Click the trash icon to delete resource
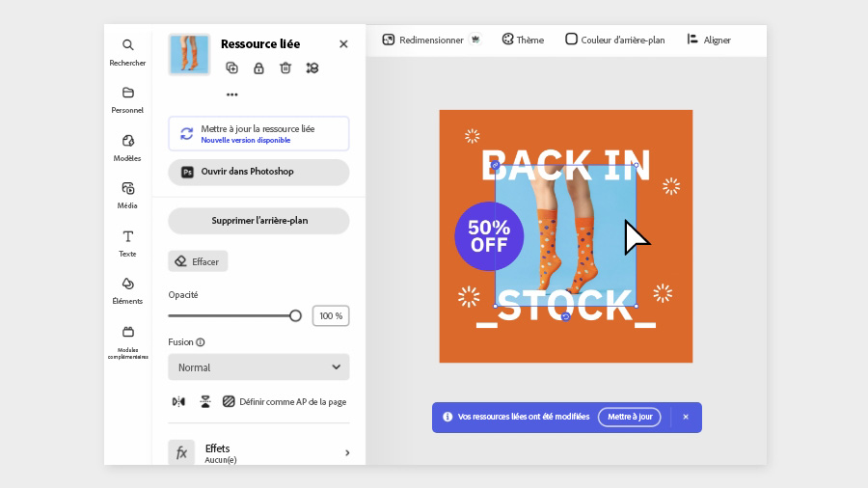The image size is (868, 488). pos(285,68)
